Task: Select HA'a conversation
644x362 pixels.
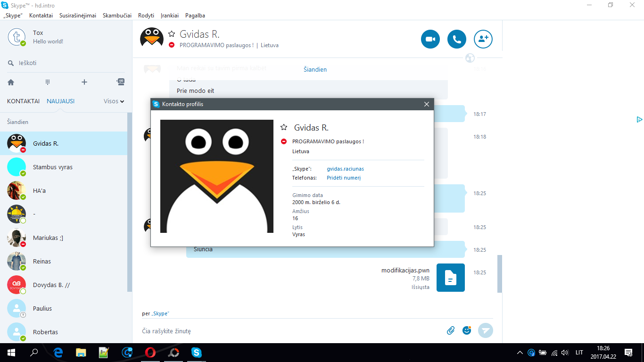Action: tap(64, 190)
